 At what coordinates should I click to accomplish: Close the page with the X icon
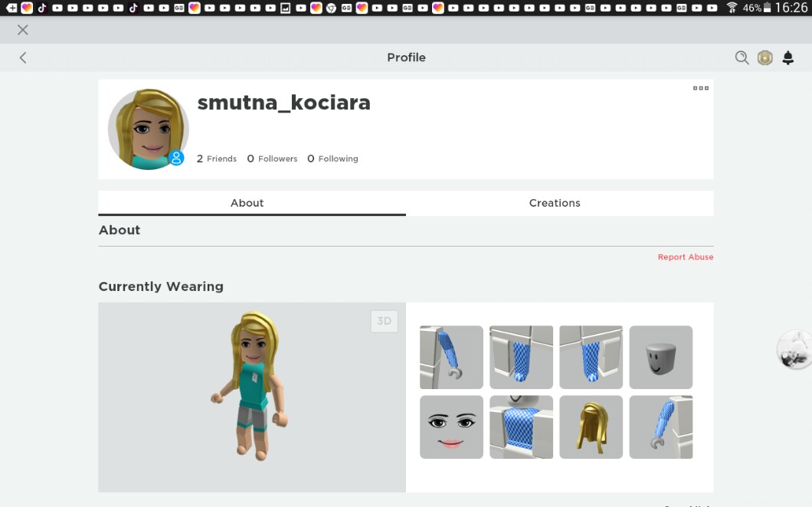23,30
